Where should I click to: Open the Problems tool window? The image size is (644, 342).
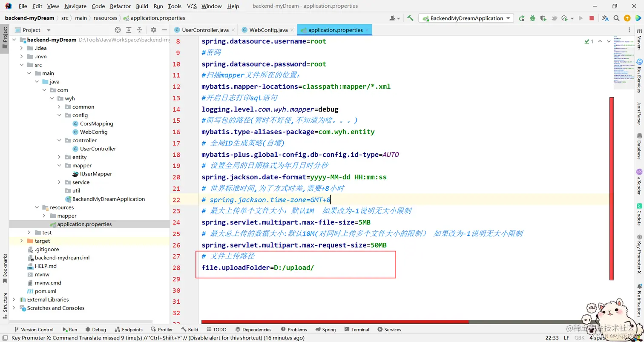[x=293, y=329]
